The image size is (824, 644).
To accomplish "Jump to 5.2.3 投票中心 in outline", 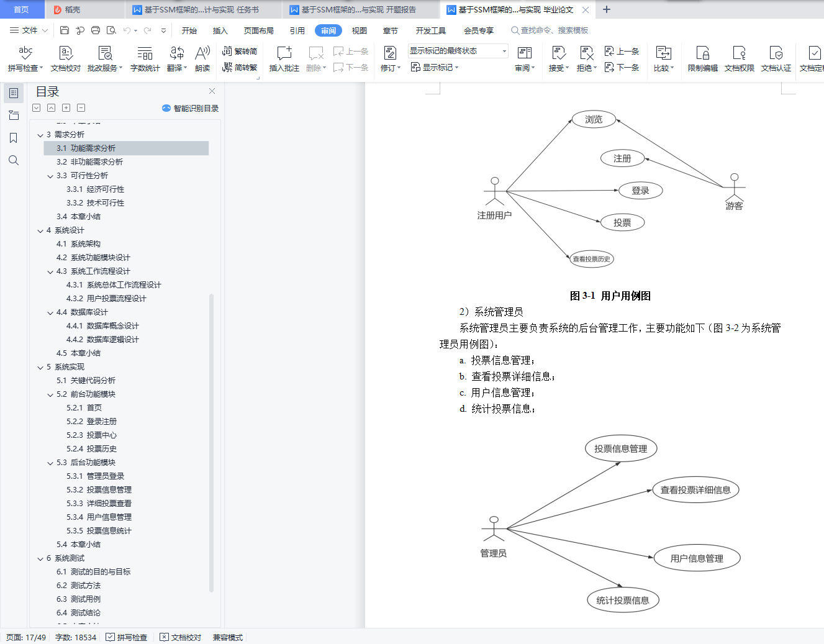I will [x=92, y=435].
